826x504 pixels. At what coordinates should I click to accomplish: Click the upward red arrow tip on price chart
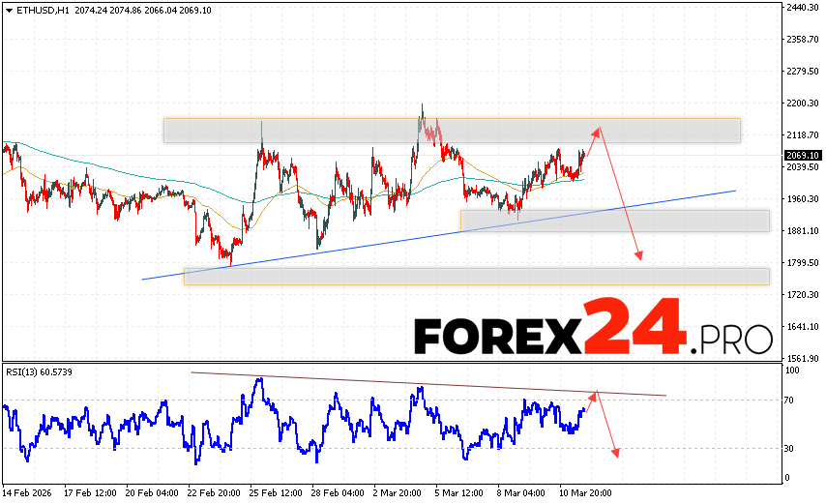[x=599, y=128]
